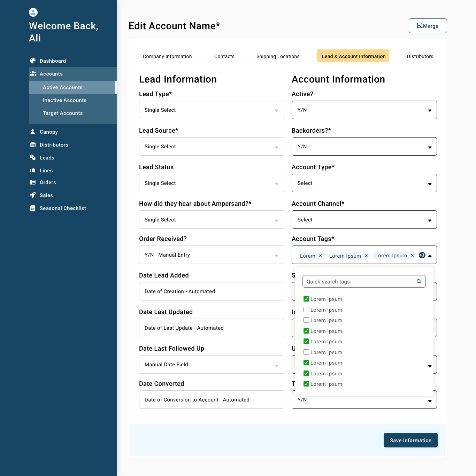Open the Distributors tab
The image size is (476, 476).
click(x=420, y=56)
